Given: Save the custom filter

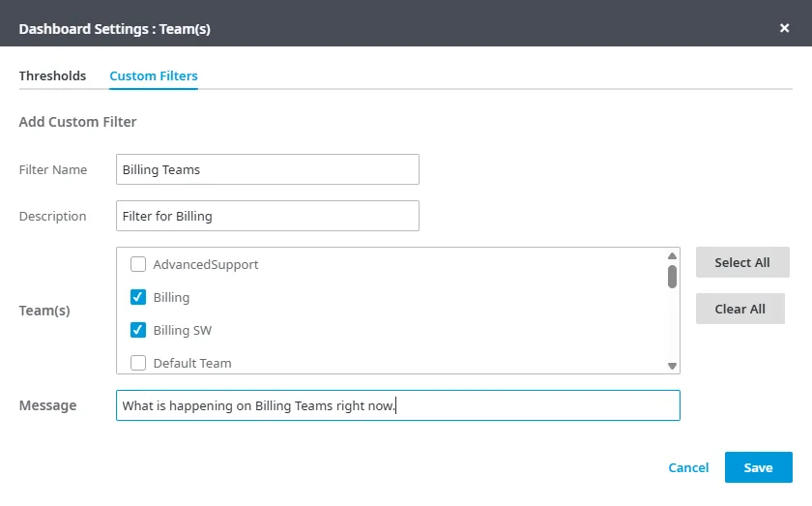Looking at the screenshot, I should click(758, 467).
